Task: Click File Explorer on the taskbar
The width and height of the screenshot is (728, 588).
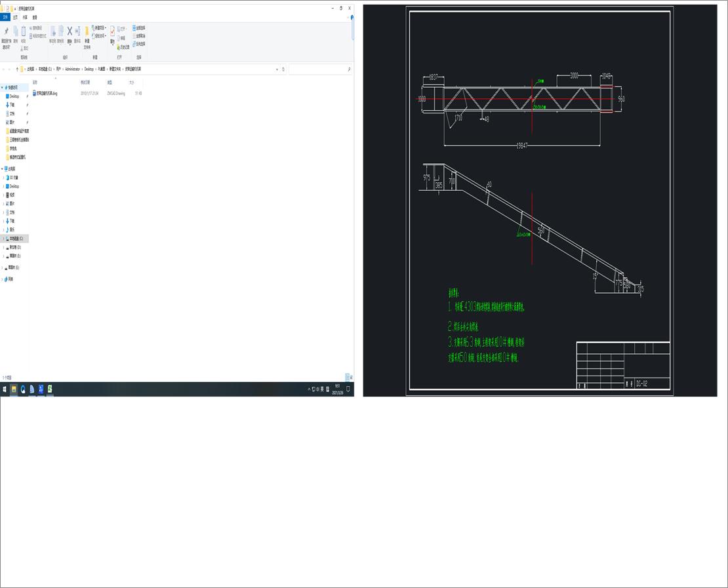Action: point(14,389)
